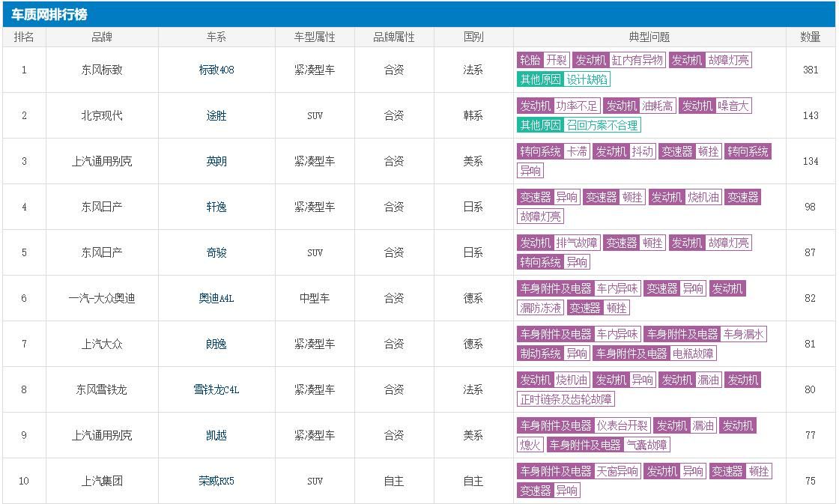Screen dimensions: 839x504
Task: Select the 车身漏水 problem tag
Action: 705,335
